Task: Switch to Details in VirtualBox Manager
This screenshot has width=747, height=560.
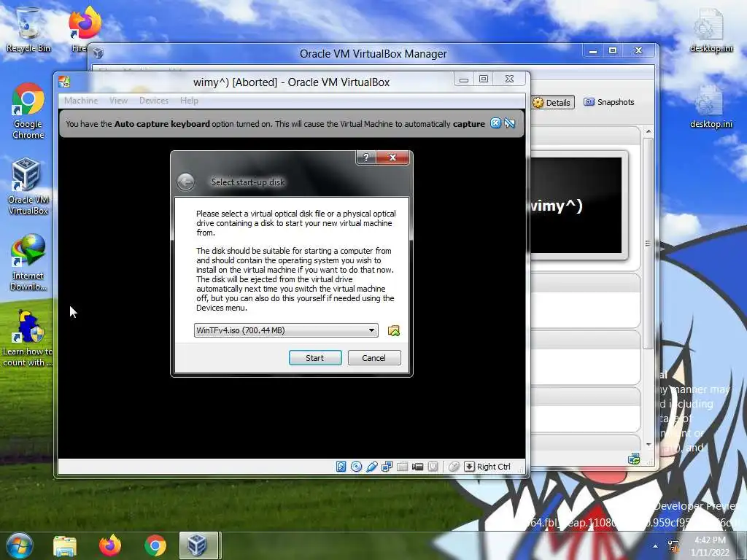Action: click(551, 102)
